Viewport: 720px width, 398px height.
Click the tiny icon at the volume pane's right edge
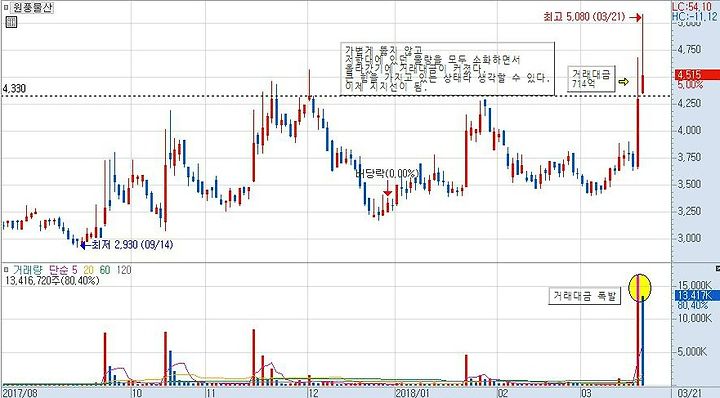tap(717, 268)
